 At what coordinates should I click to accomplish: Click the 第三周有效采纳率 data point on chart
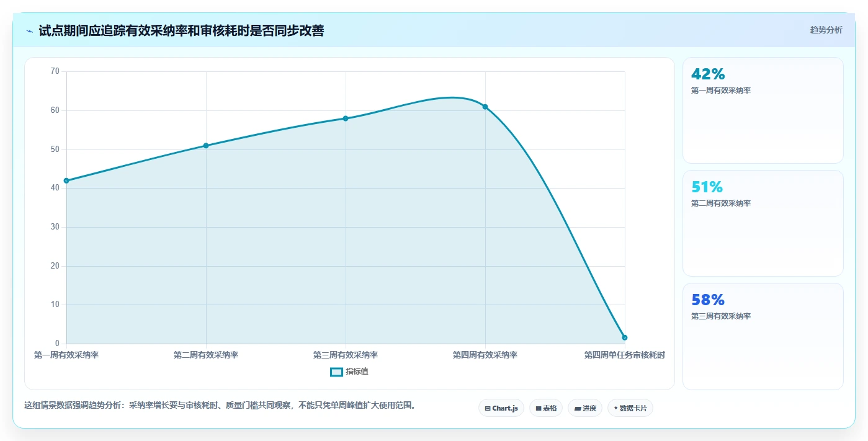tap(346, 118)
